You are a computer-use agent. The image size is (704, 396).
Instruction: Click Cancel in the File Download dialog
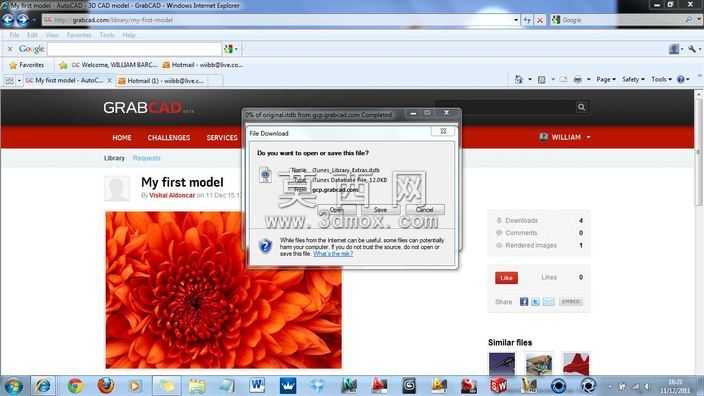tap(424, 210)
